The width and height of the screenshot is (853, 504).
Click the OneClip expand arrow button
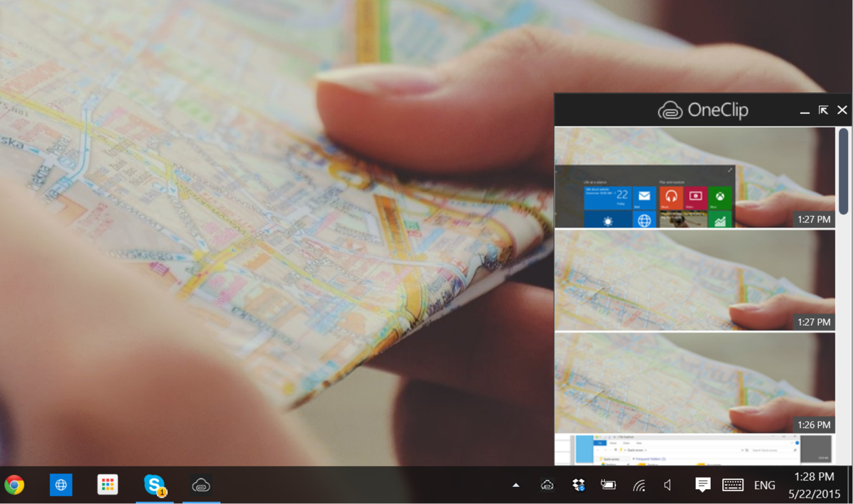pos(823,110)
